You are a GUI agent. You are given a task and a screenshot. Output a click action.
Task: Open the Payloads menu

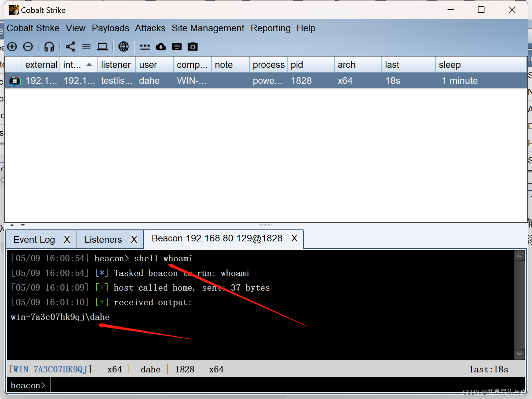(110, 28)
